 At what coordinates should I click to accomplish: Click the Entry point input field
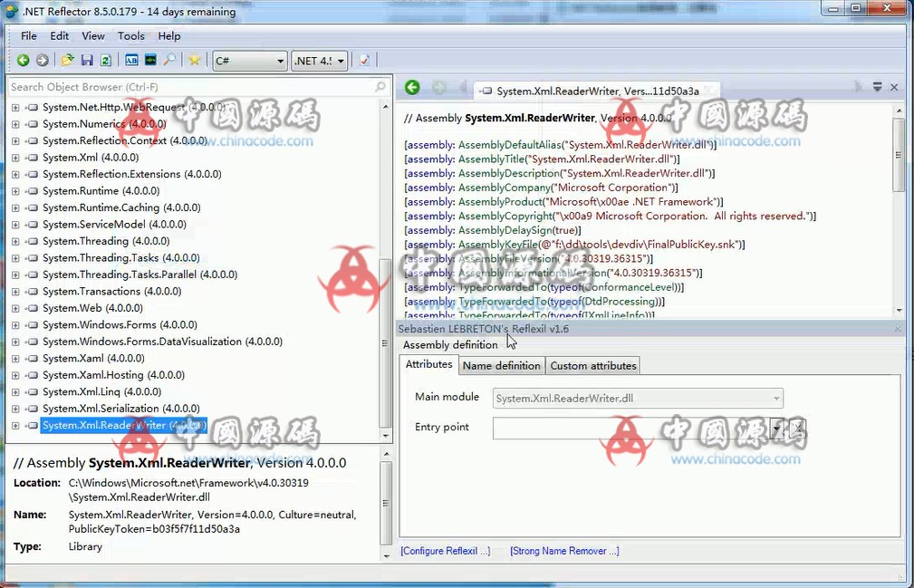tap(631, 429)
